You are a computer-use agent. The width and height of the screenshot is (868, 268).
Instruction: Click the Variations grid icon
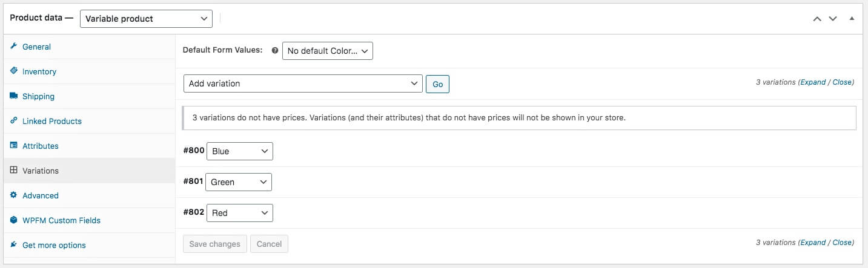point(14,171)
